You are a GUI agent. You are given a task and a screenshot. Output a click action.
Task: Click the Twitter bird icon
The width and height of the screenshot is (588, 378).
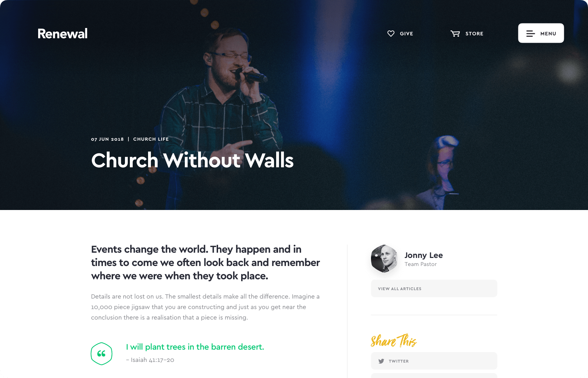(x=381, y=361)
